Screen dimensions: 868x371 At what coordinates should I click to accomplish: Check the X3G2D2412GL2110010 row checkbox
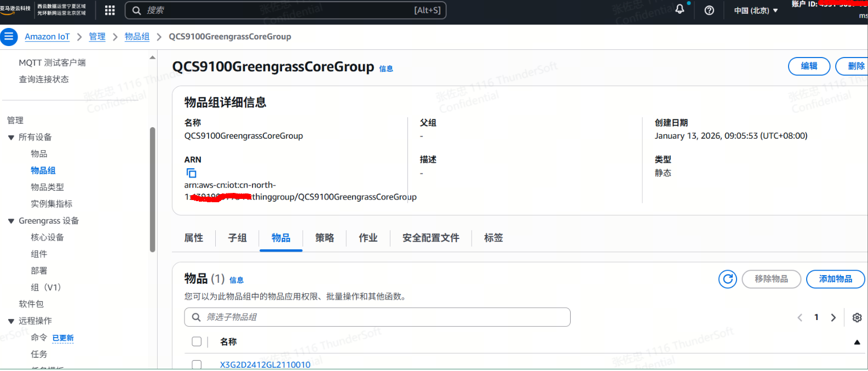197,364
